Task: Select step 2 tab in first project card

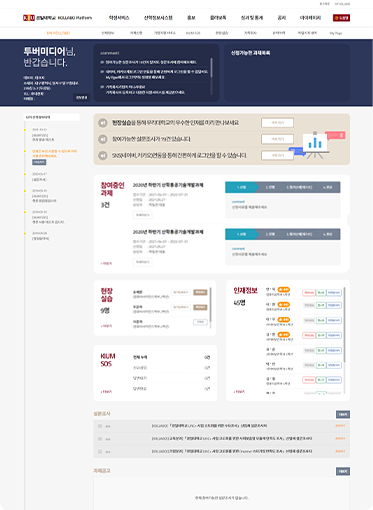Action: coord(270,187)
